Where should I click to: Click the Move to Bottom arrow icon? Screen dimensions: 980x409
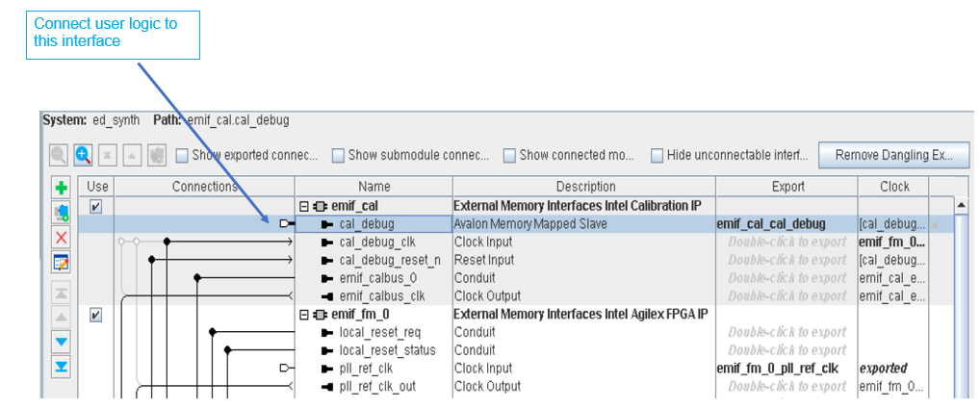tap(62, 366)
